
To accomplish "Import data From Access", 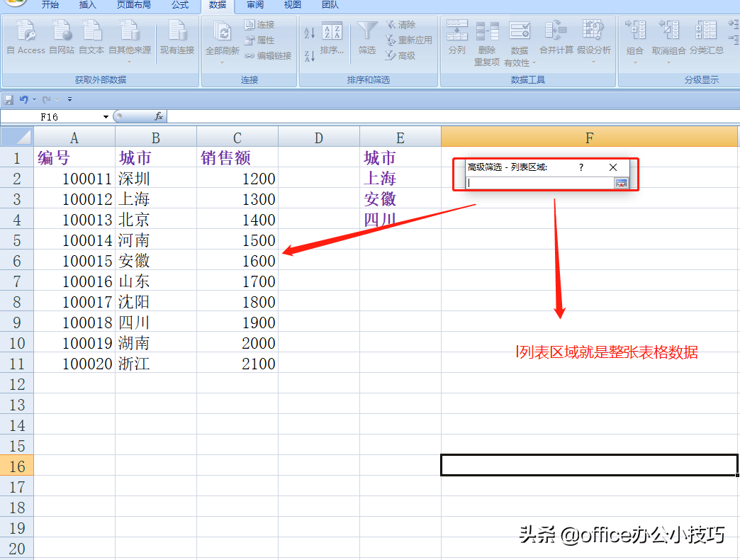I will click(x=26, y=37).
